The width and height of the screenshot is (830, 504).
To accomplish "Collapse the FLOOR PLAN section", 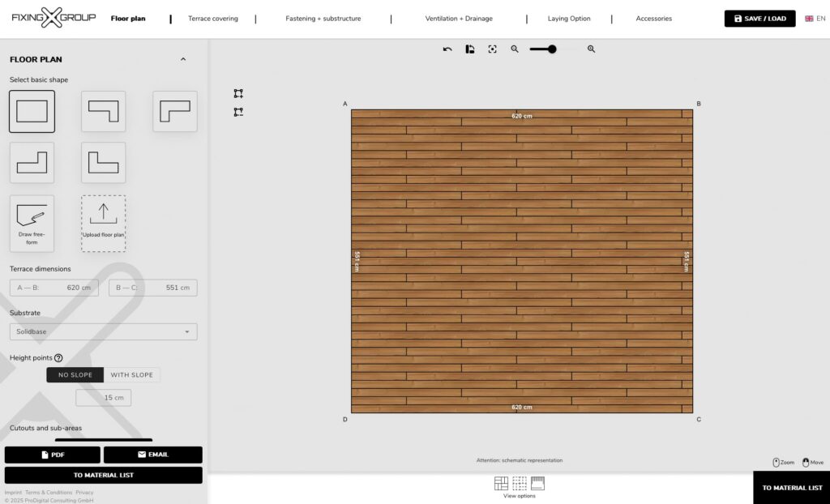I will pyautogui.click(x=183, y=59).
